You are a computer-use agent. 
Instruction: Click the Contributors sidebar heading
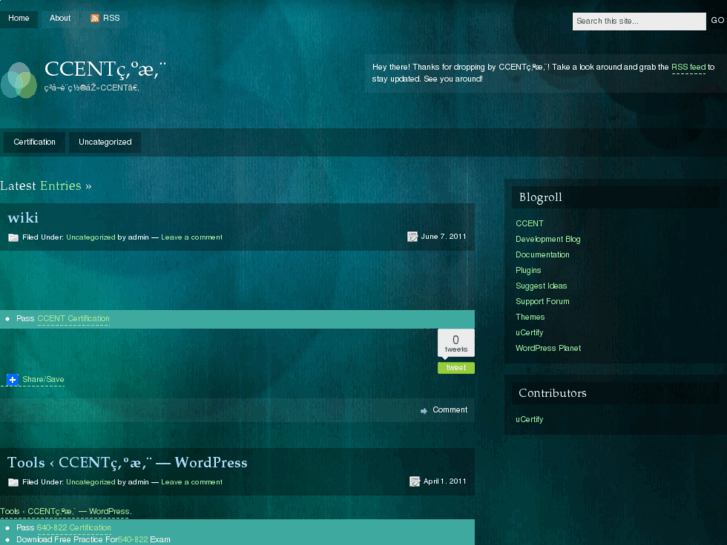click(x=552, y=393)
